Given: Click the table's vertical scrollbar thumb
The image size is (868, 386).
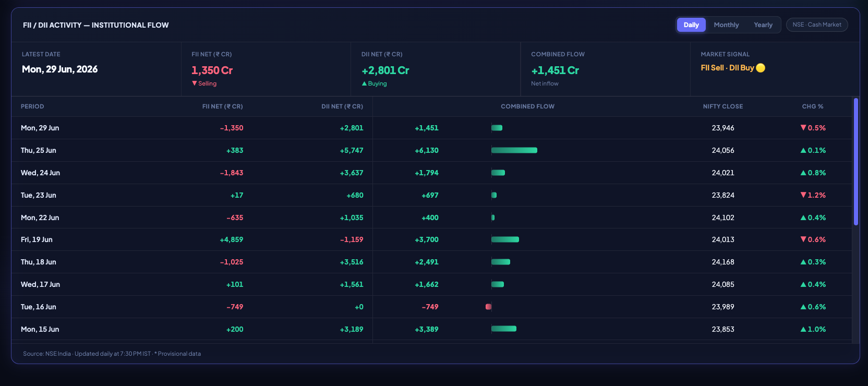Looking at the screenshot, I should click(x=856, y=162).
